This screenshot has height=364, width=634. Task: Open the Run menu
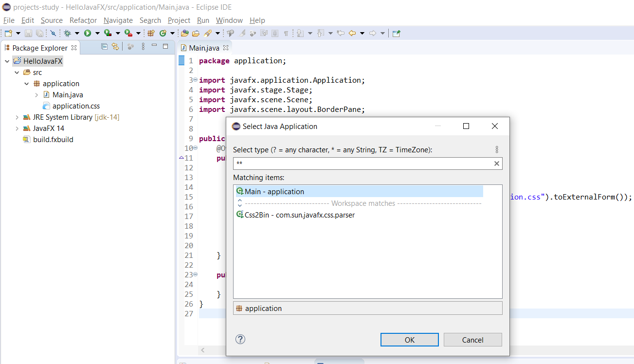click(203, 20)
